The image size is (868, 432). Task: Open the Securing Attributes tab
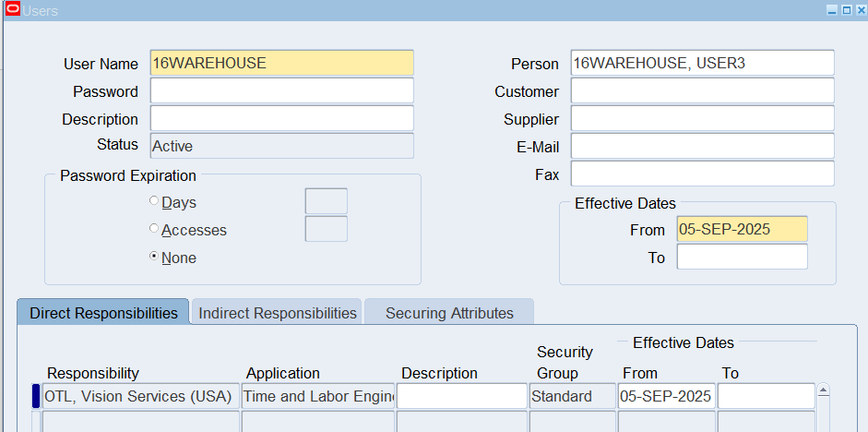(449, 313)
